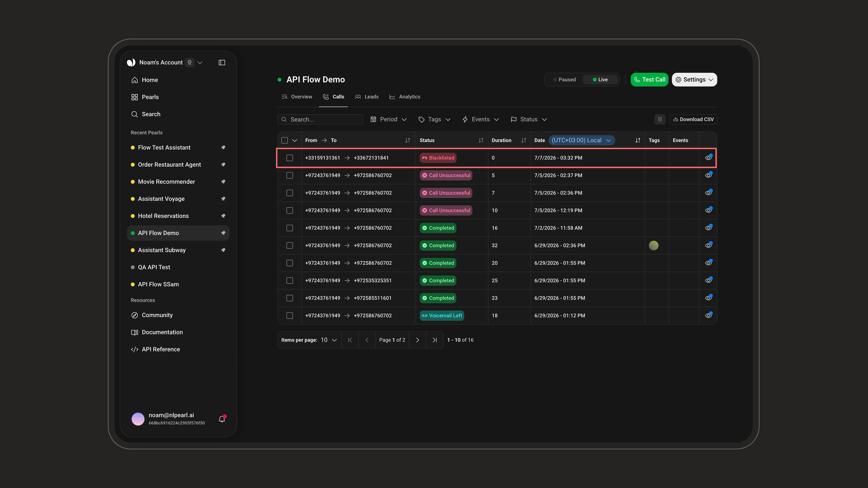The image size is (868, 488).
Task: Change timezone (UTC+03:00) Local dropdown
Action: click(x=581, y=140)
